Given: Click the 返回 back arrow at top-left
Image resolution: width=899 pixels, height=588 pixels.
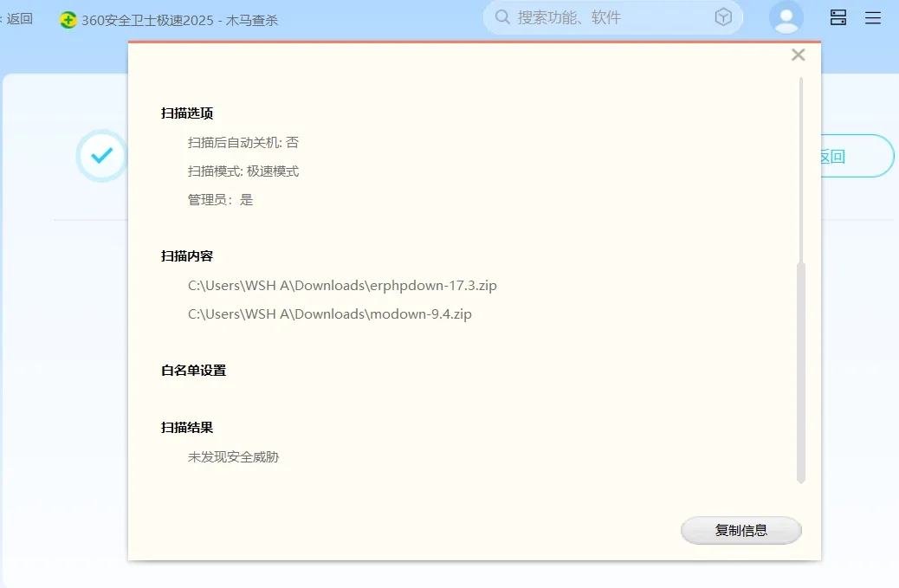Looking at the screenshot, I should coord(19,17).
